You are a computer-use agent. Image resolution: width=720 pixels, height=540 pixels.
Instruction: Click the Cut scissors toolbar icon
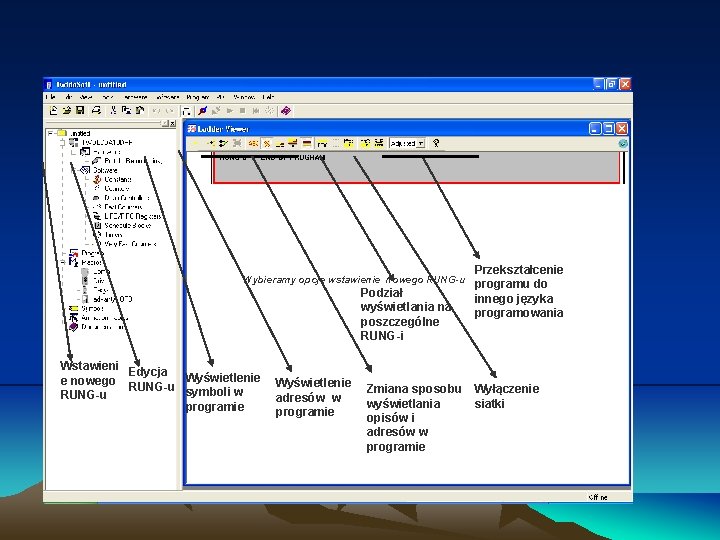point(113,111)
